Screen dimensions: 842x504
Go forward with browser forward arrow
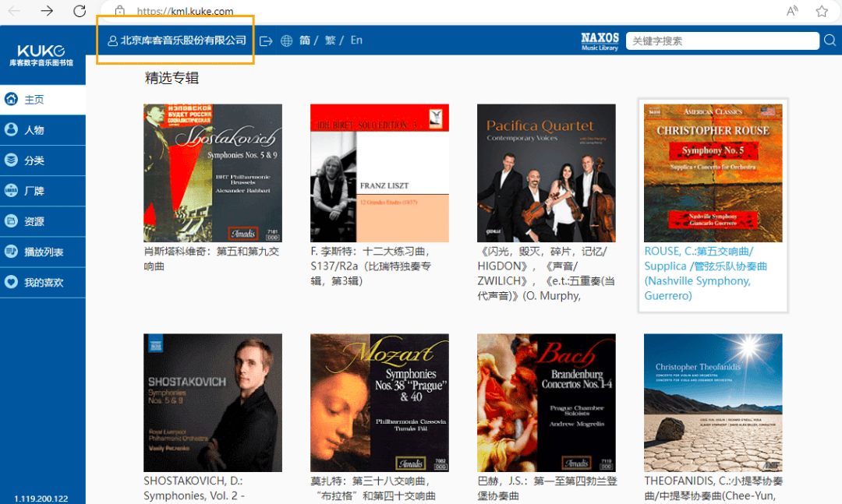pos(47,11)
